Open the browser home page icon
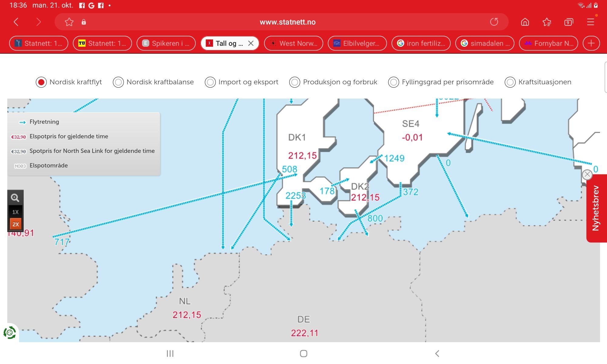 [x=525, y=22]
